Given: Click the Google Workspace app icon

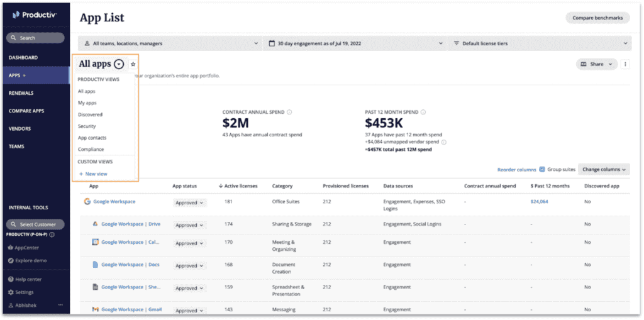Looking at the screenshot, I should 87,202.
